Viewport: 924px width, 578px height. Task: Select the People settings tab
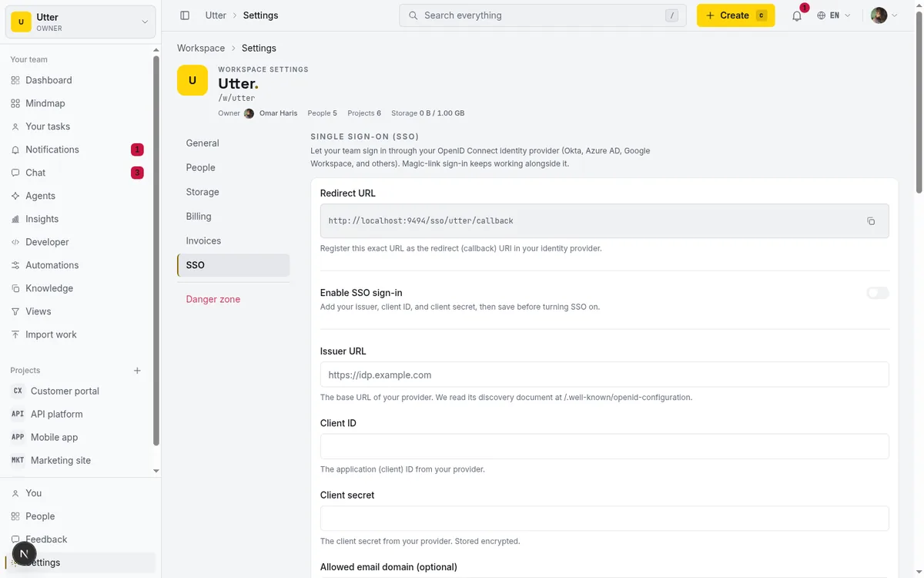pos(233,167)
